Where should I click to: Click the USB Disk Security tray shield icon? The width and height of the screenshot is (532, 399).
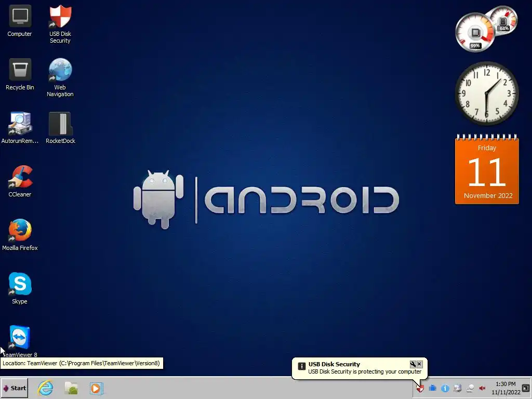point(420,388)
